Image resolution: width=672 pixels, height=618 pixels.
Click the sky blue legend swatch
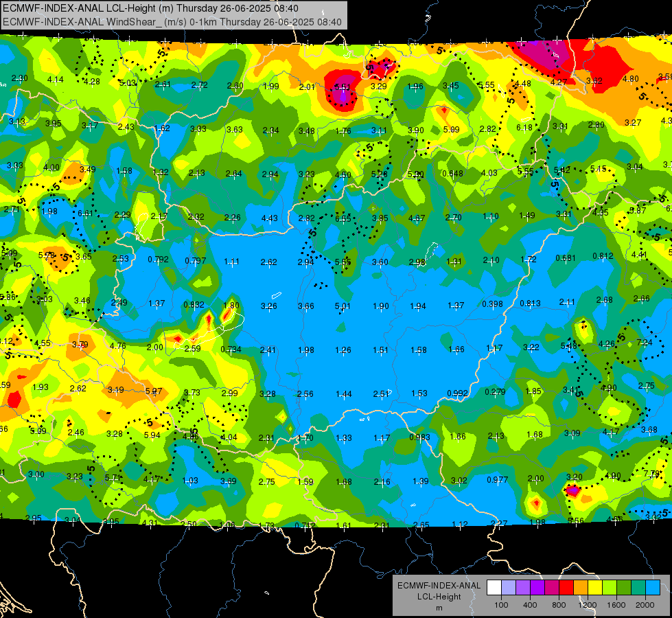pos(653,588)
